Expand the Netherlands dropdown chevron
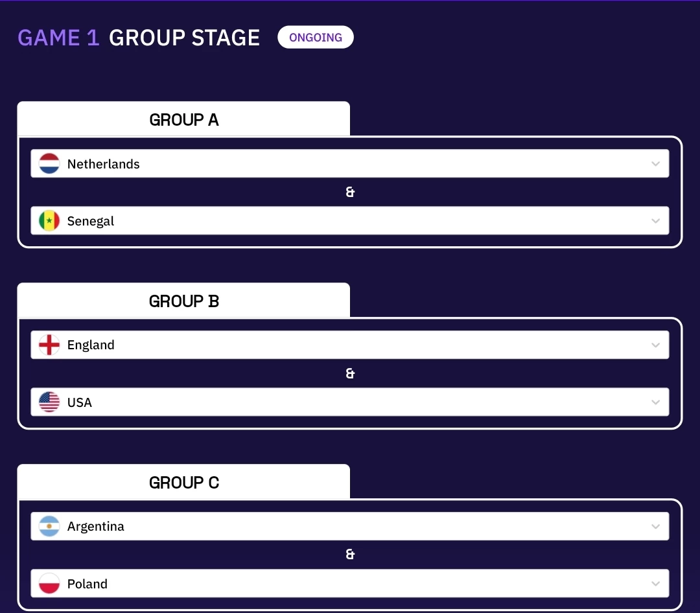 coord(655,164)
